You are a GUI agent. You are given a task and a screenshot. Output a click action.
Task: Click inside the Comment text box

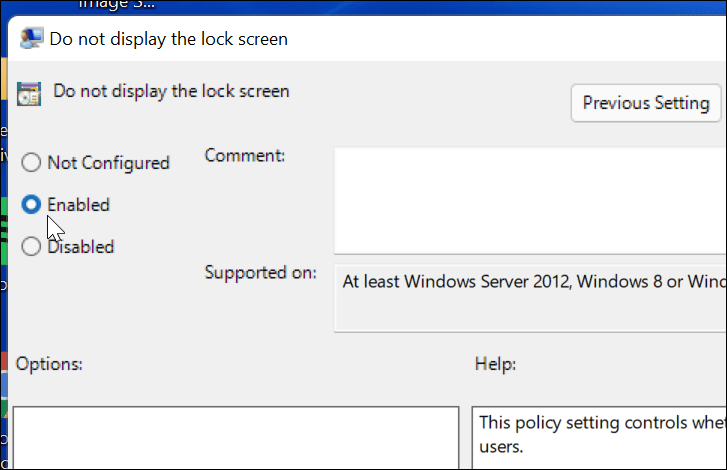pyautogui.click(x=530, y=200)
